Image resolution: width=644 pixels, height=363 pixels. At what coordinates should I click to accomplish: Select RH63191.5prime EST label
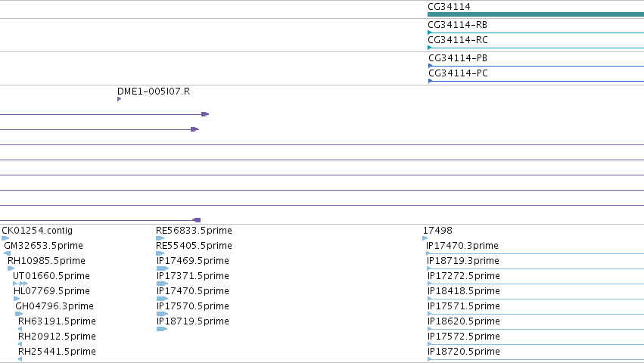click(x=57, y=321)
